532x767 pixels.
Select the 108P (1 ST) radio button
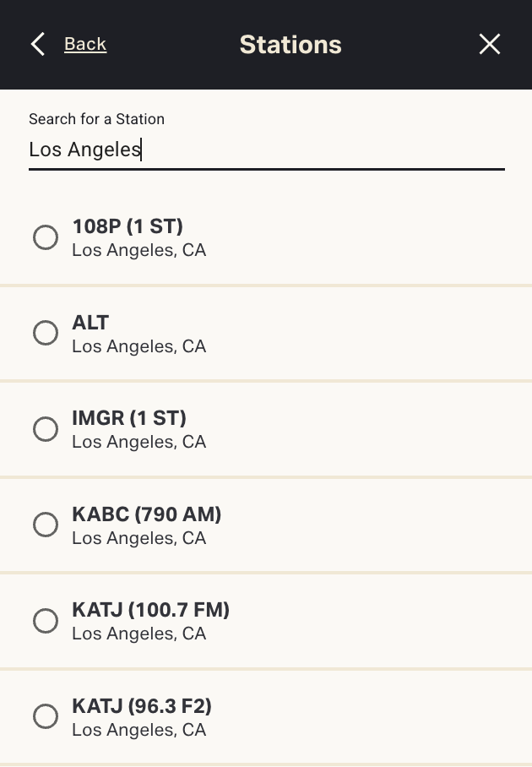pyautogui.click(x=46, y=237)
